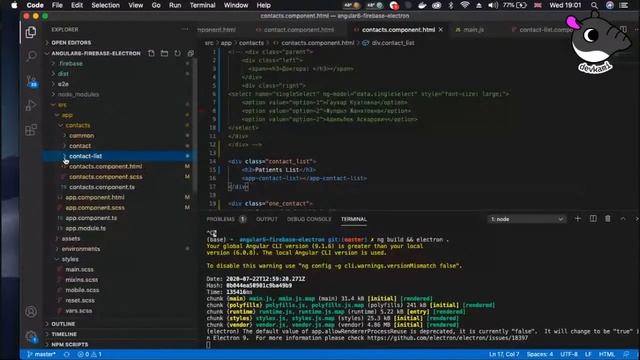Expand the .firebase folder
The image size is (640, 360).
(70, 64)
